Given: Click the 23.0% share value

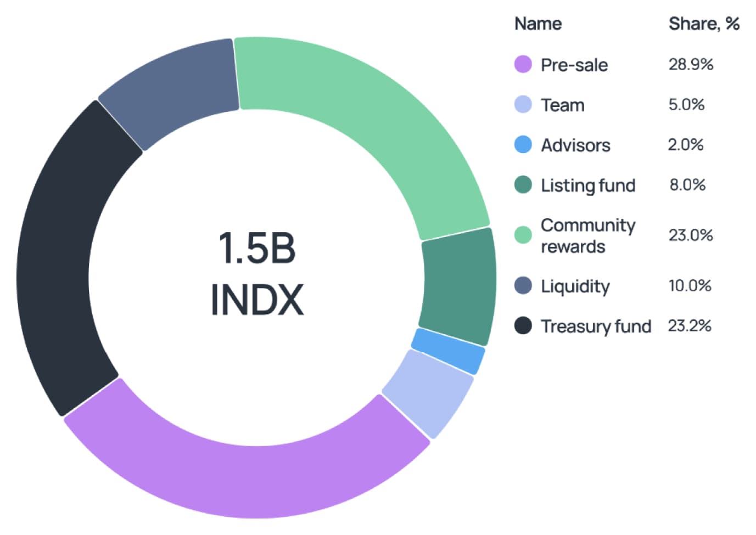Looking at the screenshot, I should [x=691, y=235].
